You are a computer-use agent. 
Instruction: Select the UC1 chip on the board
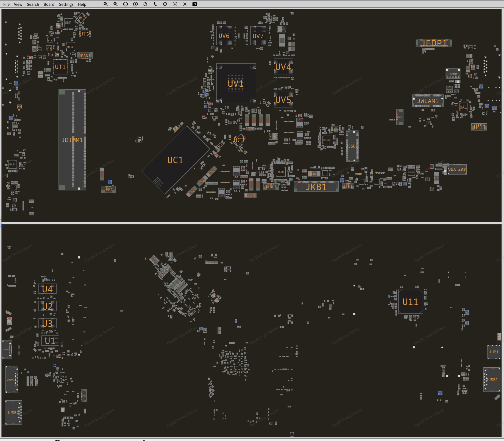pos(175,160)
